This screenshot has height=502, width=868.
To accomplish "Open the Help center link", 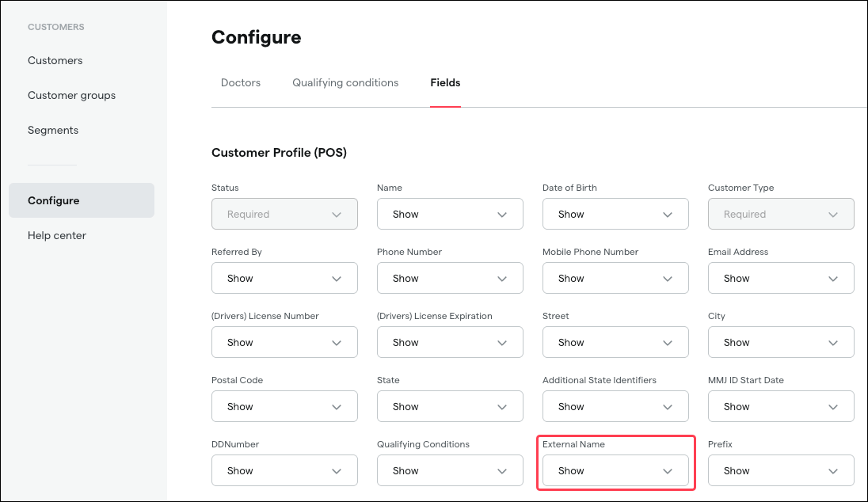I will click(57, 235).
